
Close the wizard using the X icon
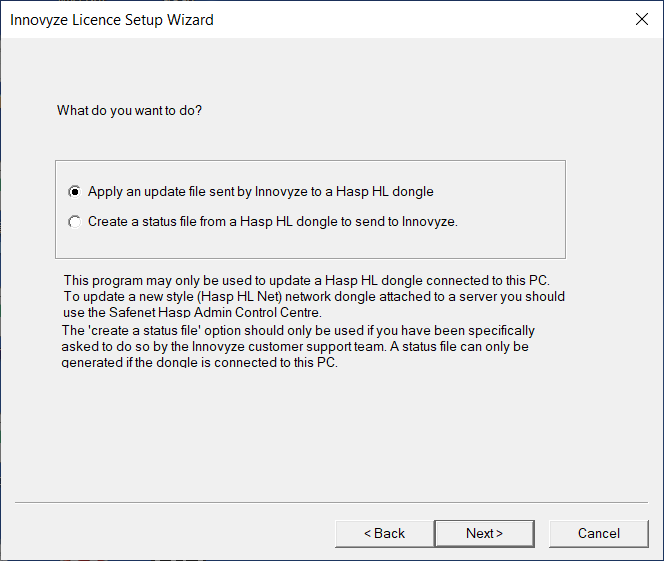pos(642,19)
